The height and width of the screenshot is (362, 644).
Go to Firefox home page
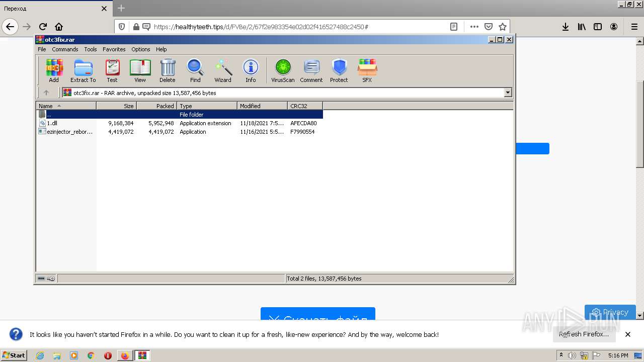tap(59, 27)
